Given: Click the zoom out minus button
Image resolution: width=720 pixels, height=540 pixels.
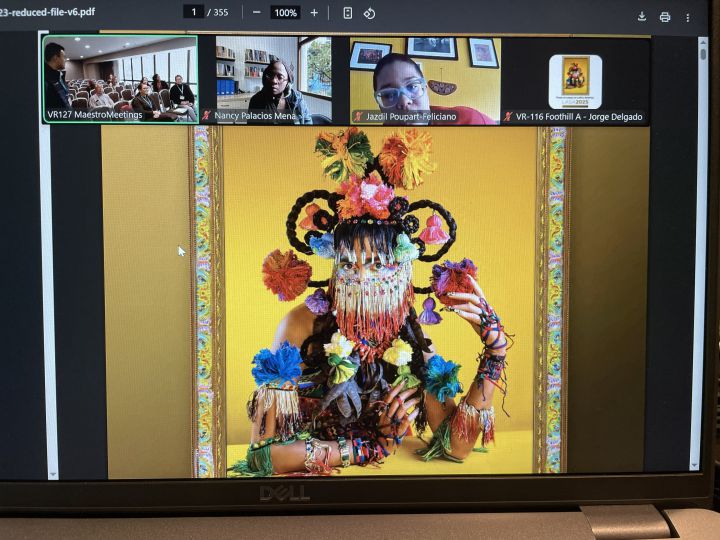Looking at the screenshot, I should tap(257, 13).
